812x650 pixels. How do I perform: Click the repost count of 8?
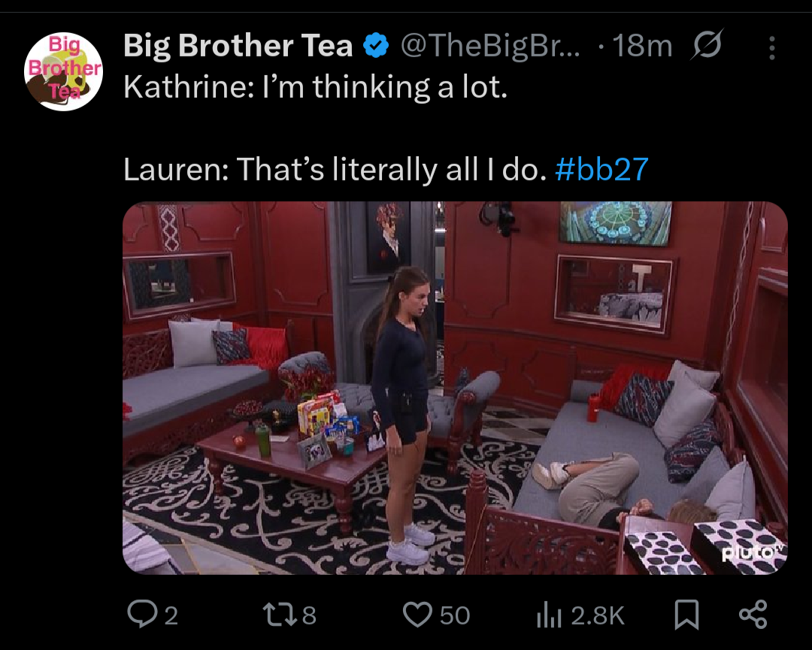[x=309, y=615]
